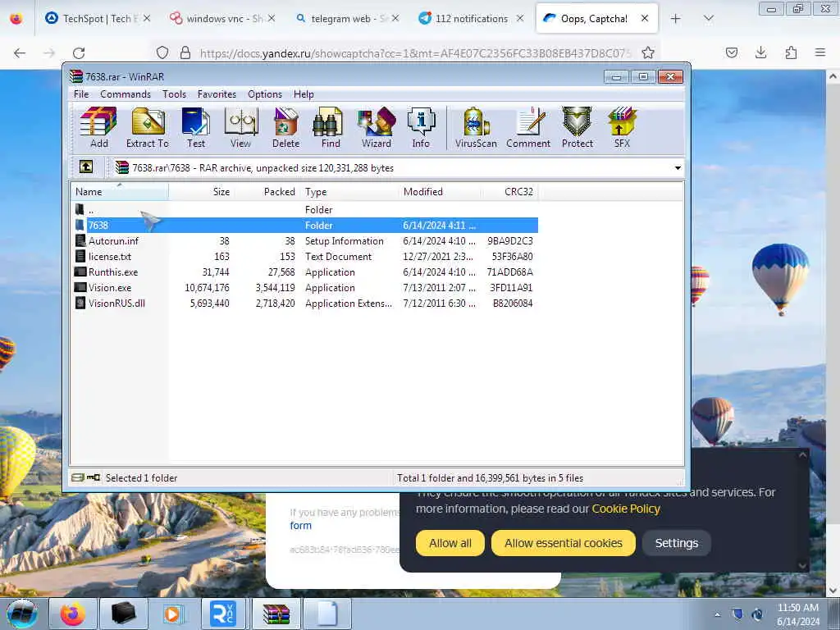Select the license.txt file
Viewport: 840px width, 630px height.
[x=304, y=257]
